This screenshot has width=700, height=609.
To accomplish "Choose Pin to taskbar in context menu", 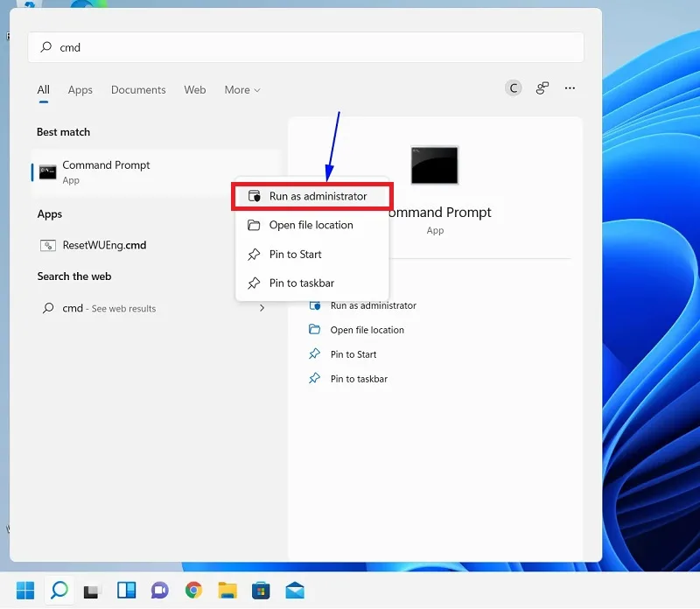I will point(312,283).
